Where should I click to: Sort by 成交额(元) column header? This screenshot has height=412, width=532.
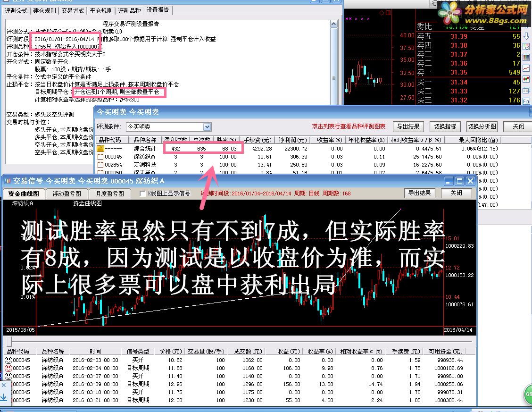coord(248,351)
